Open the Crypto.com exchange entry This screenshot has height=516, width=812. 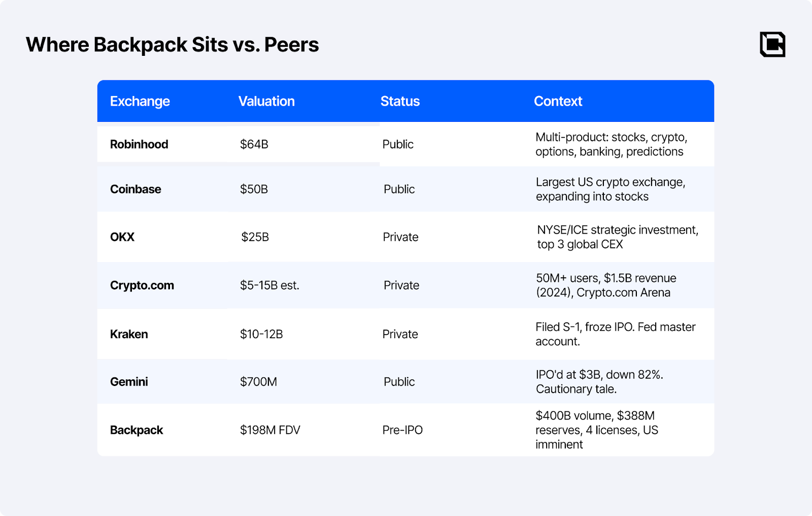point(142,285)
